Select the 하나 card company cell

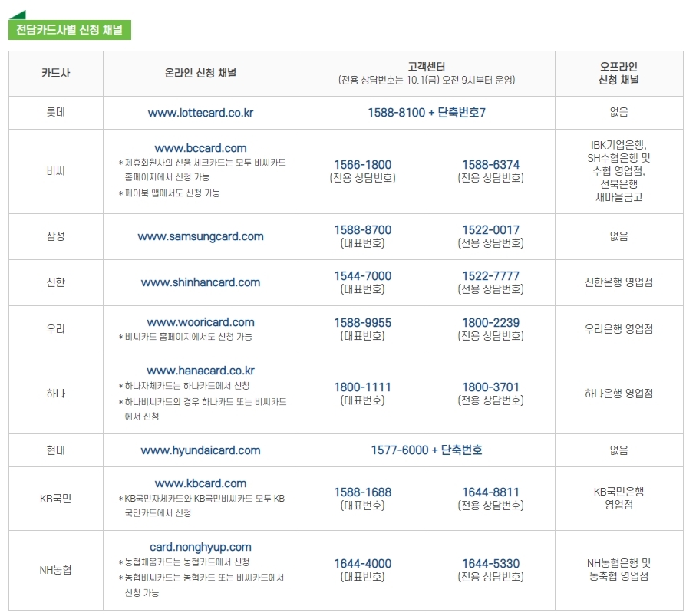point(56,394)
